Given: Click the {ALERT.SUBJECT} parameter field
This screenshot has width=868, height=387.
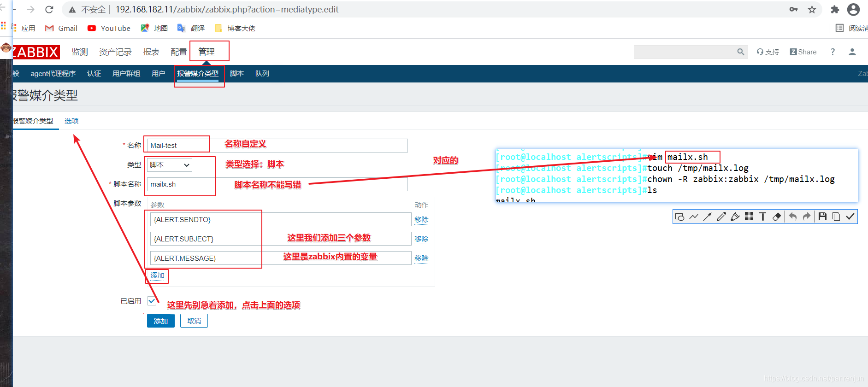Looking at the screenshot, I should coord(281,239).
